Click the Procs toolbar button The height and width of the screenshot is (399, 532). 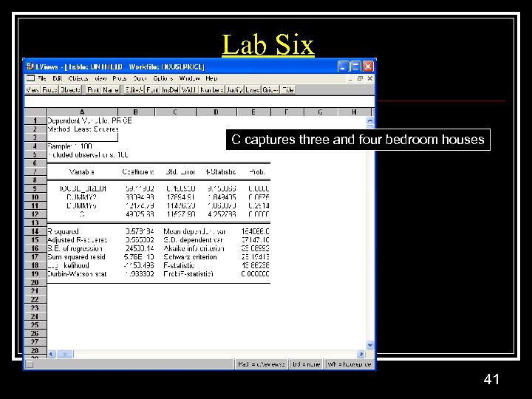50,90
